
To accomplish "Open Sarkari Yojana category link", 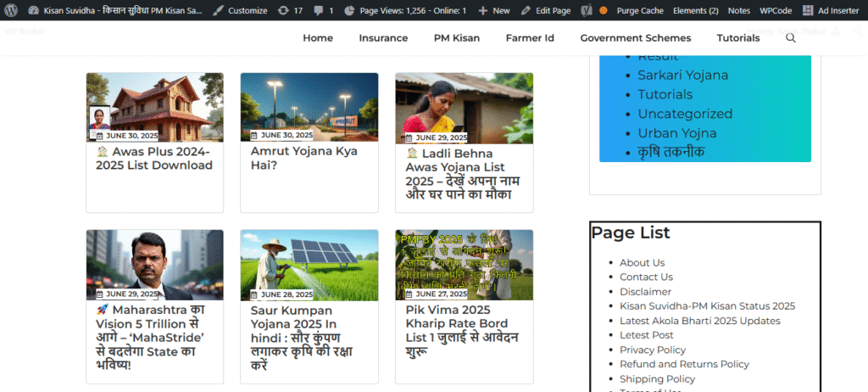I will 682,75.
